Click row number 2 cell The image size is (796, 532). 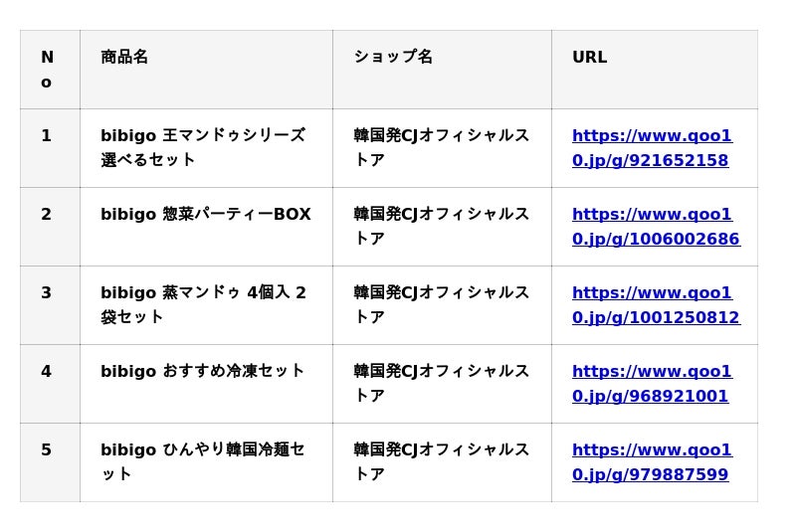coord(47,215)
